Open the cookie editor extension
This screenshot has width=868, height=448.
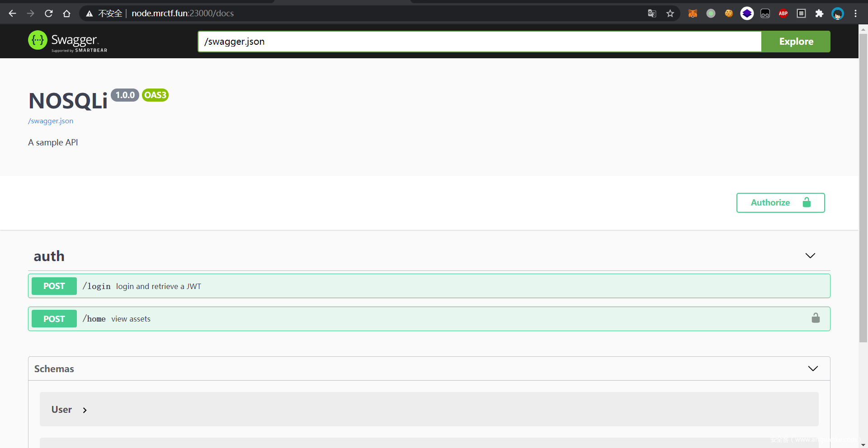pos(729,14)
